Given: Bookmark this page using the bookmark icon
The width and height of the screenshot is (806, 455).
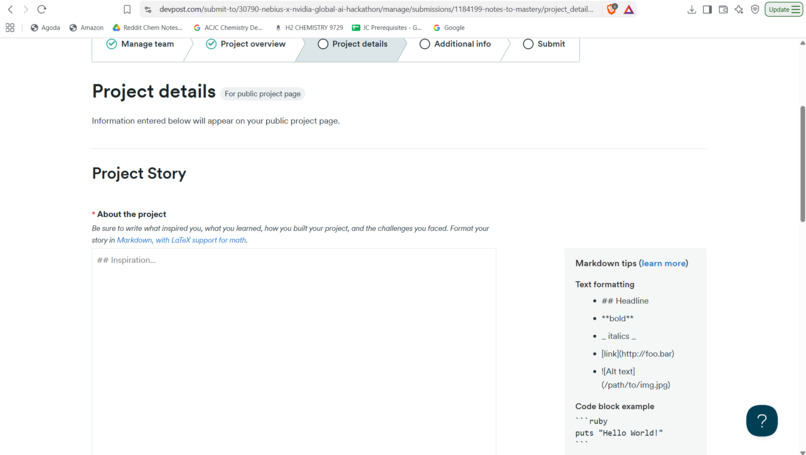Looking at the screenshot, I should tap(127, 9).
